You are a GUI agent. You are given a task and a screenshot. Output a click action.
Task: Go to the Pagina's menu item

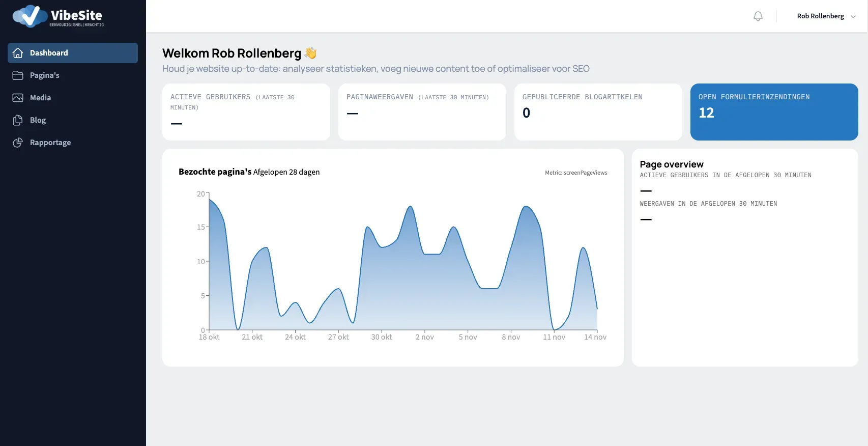click(x=45, y=75)
